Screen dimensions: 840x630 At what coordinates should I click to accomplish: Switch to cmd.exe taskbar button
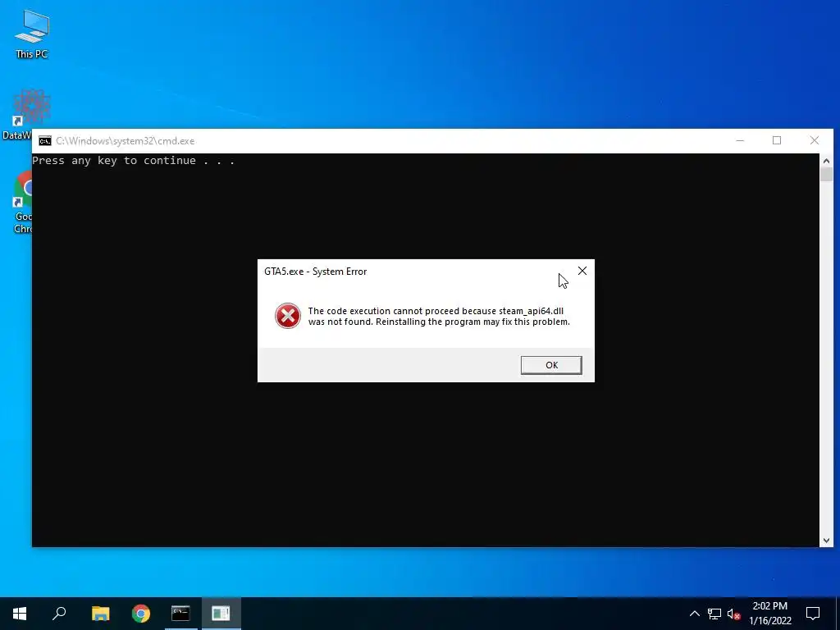pos(180,614)
